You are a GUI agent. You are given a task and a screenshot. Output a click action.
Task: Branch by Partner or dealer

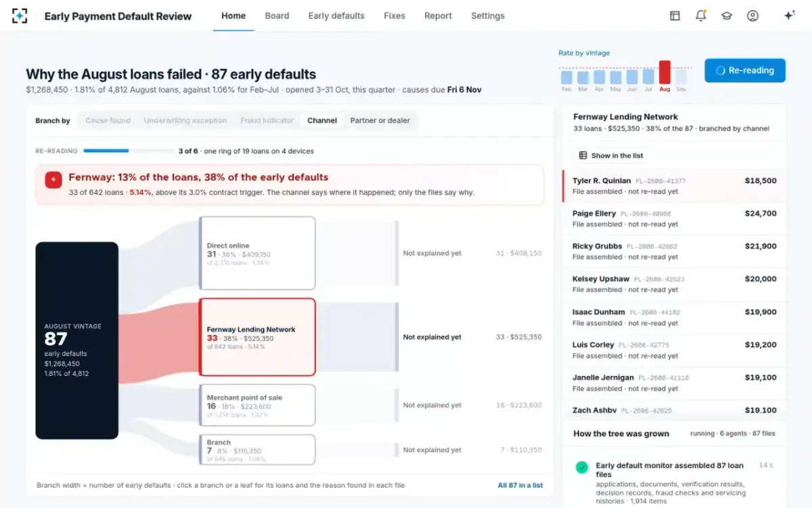(380, 121)
